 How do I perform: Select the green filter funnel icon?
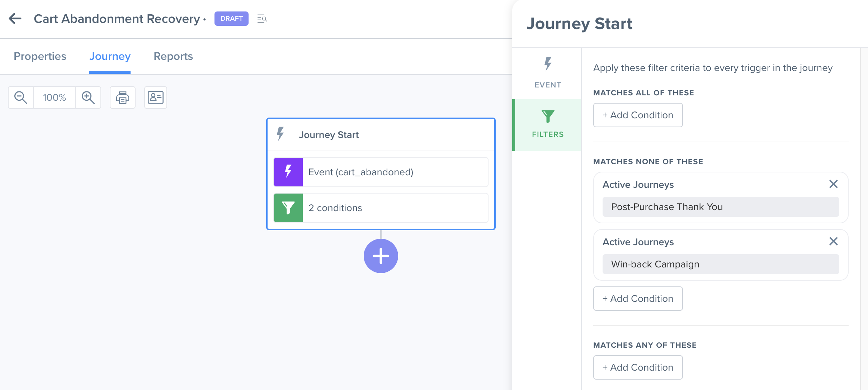coord(288,208)
